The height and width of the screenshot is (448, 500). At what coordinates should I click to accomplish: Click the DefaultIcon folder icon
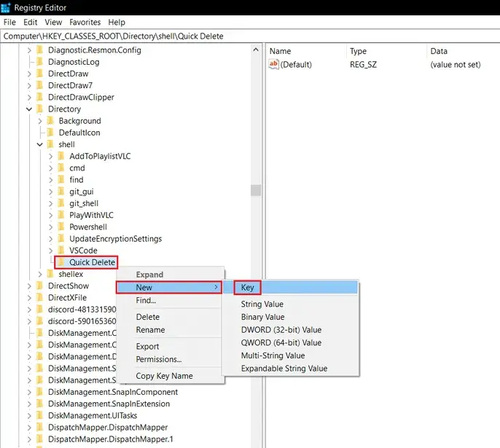(x=50, y=133)
